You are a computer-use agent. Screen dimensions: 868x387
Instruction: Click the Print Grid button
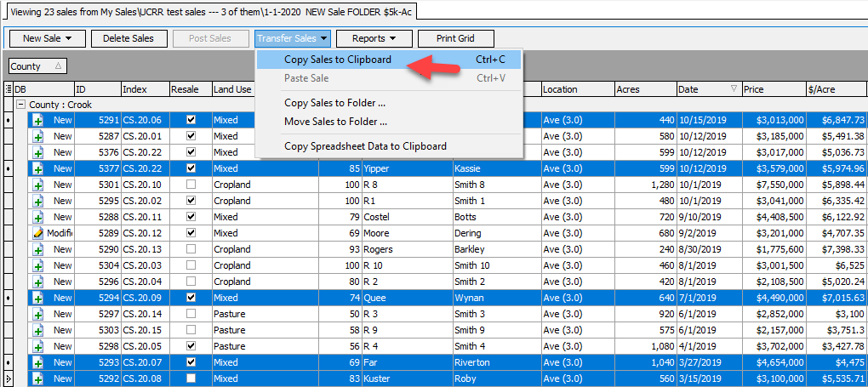(x=455, y=38)
